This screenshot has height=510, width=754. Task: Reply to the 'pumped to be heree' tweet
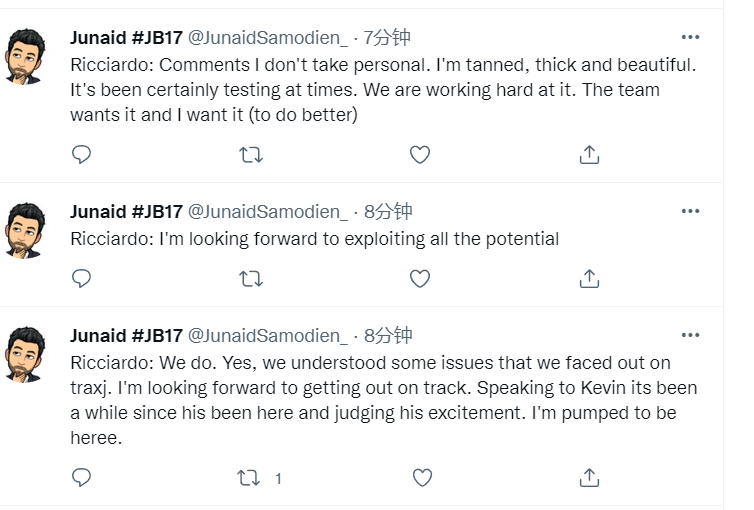point(81,478)
